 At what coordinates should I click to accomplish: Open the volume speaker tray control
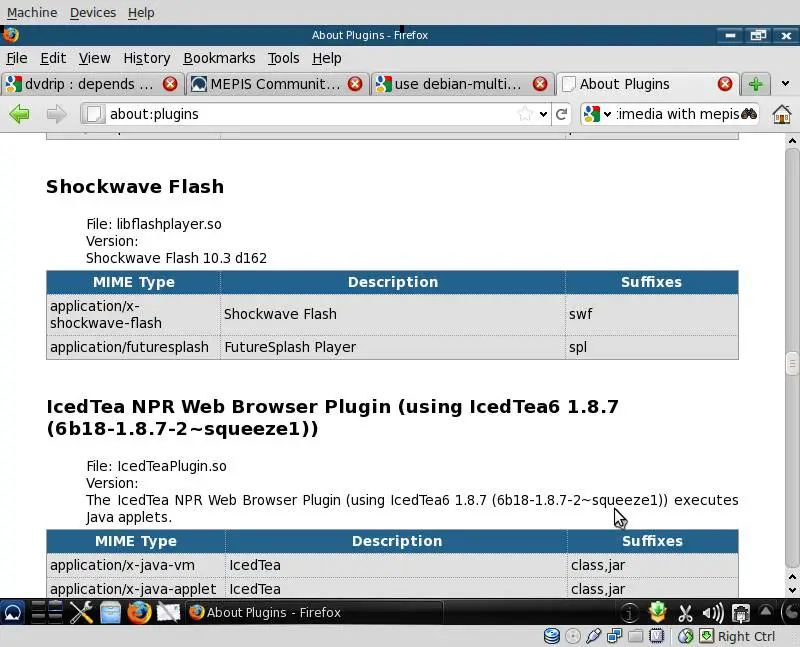[x=713, y=612]
